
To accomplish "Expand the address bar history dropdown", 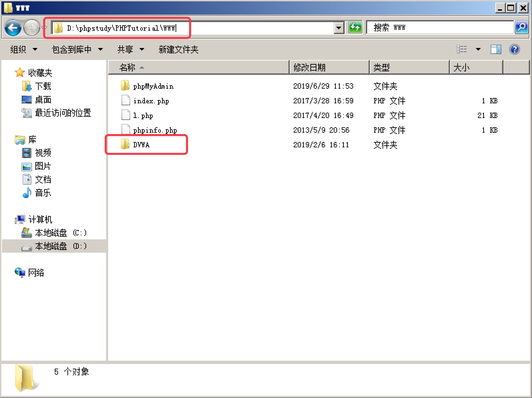I will pos(339,28).
